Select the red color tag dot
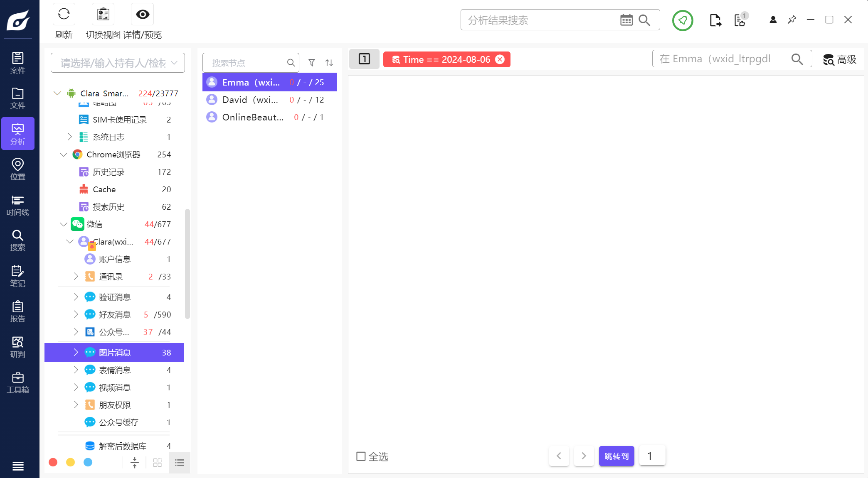 click(53, 462)
